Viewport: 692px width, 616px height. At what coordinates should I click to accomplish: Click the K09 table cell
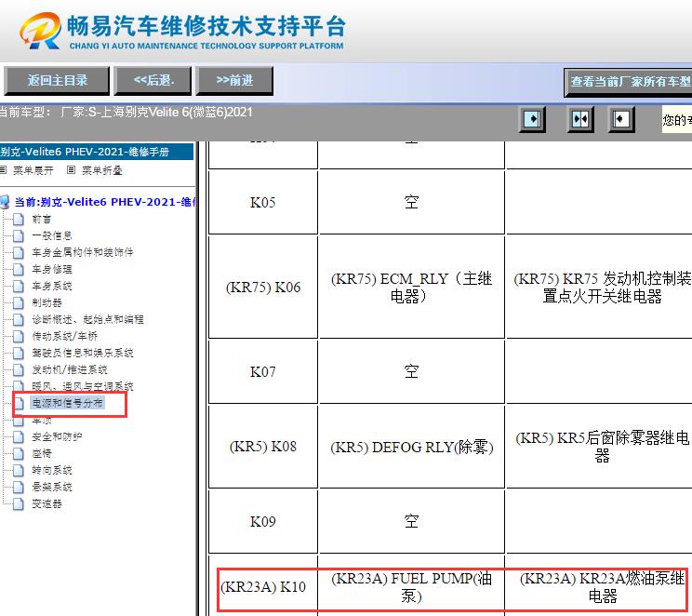point(263,521)
